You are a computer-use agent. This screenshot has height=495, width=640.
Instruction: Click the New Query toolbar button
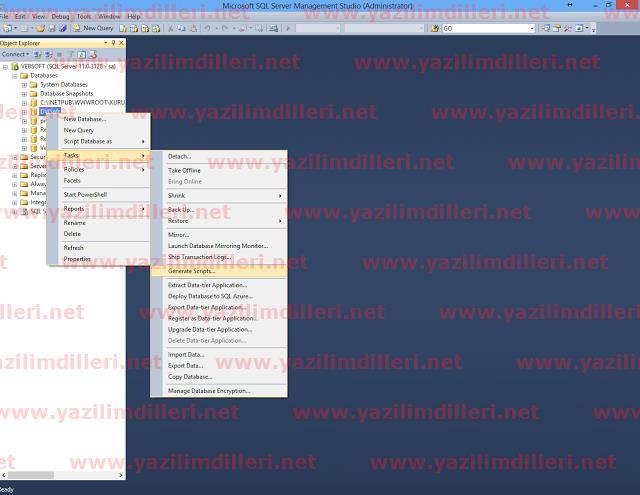click(93, 28)
